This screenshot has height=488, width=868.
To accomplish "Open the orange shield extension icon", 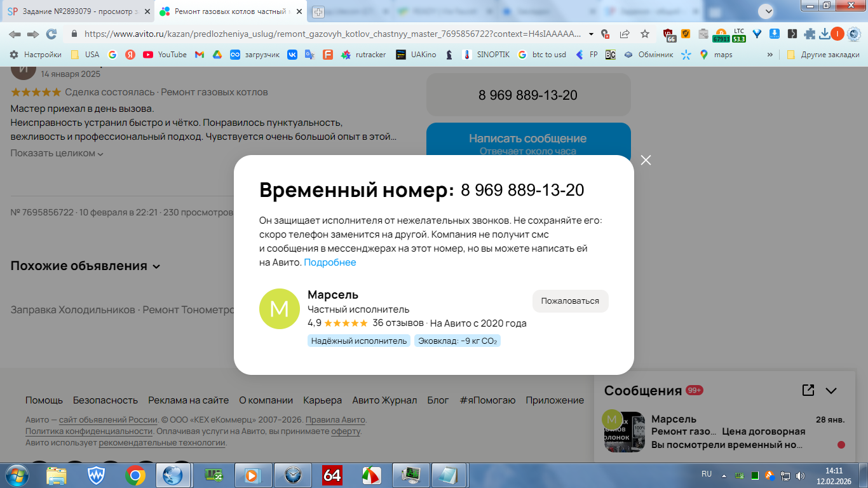I will (686, 34).
